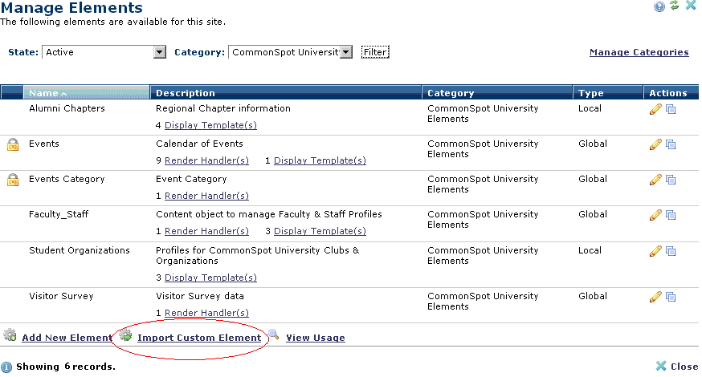This screenshot has width=702, height=377.
Task: Click the copy icon for Events row
Action: [671, 145]
